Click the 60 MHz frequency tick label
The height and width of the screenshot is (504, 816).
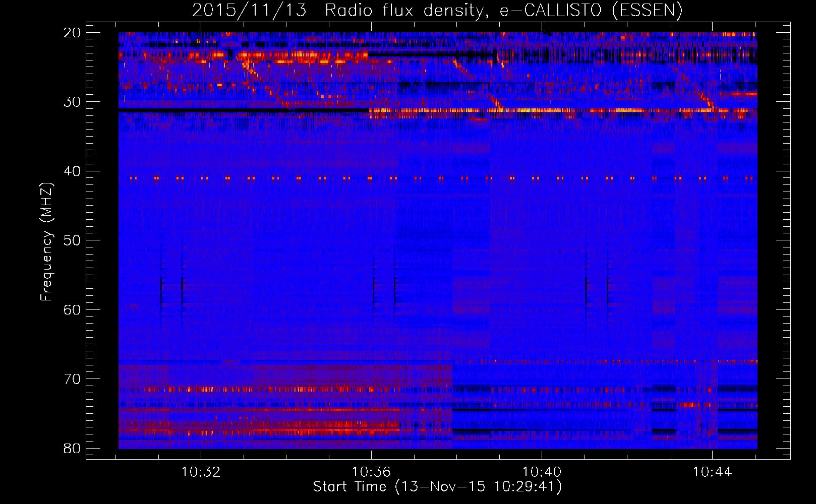[72, 309]
